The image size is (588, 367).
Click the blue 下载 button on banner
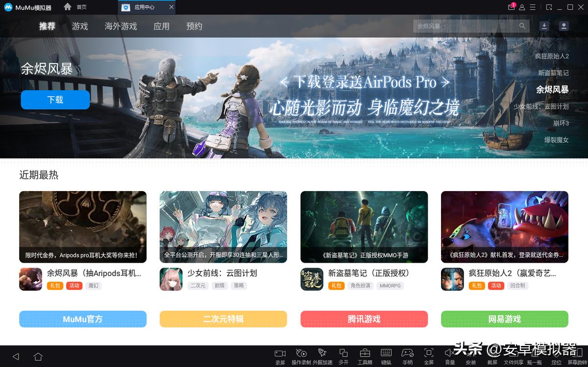(55, 99)
